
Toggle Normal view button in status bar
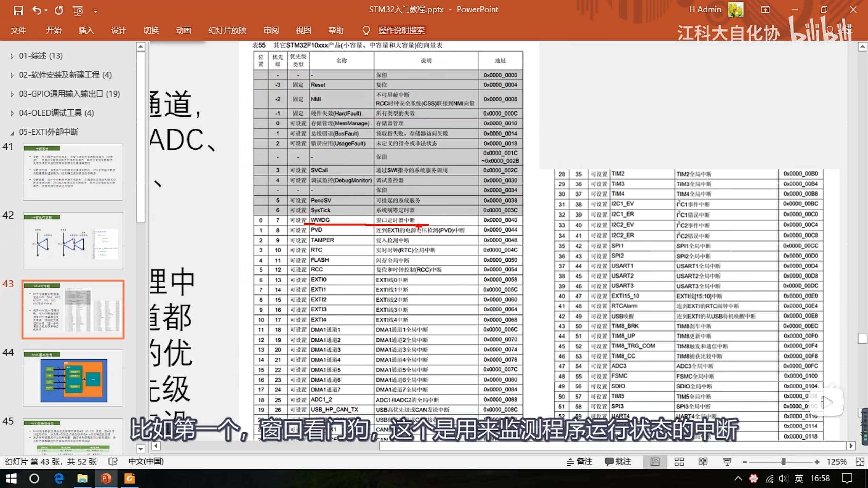(x=655, y=461)
